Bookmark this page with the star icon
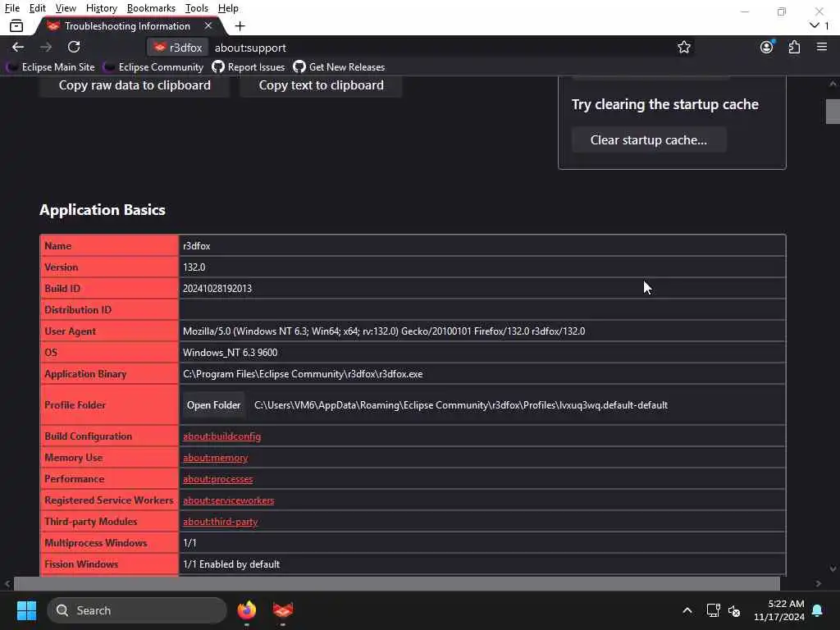The width and height of the screenshot is (840, 630). tap(683, 47)
